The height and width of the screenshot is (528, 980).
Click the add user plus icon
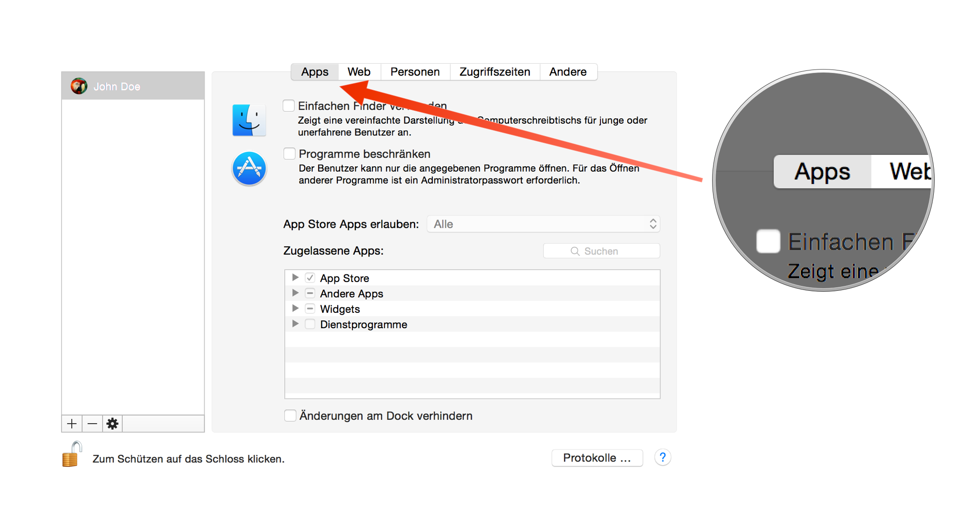[x=72, y=423]
